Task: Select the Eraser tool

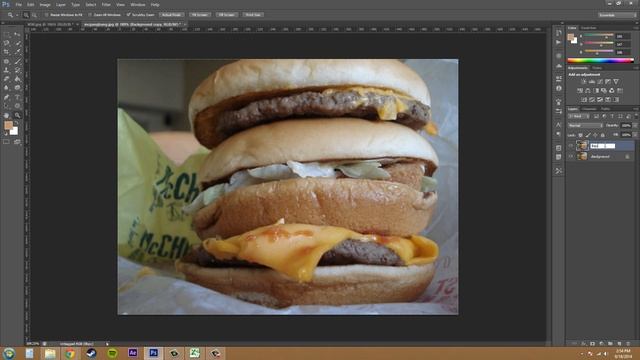Action: point(7,79)
